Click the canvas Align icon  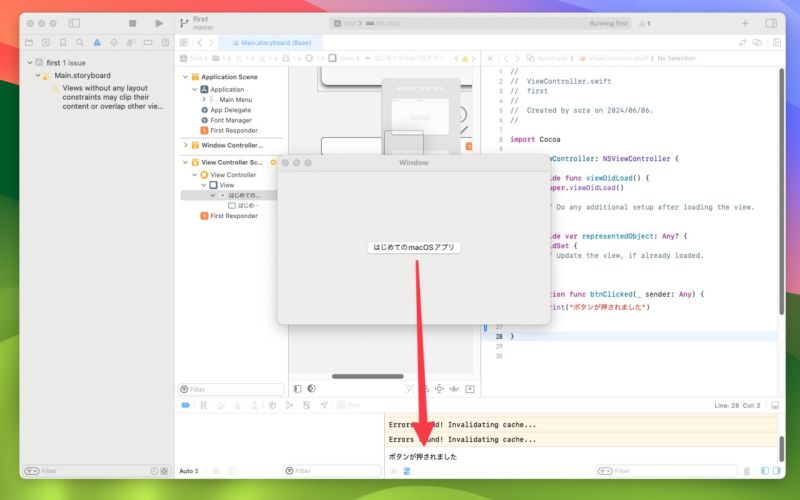pyautogui.click(x=424, y=389)
